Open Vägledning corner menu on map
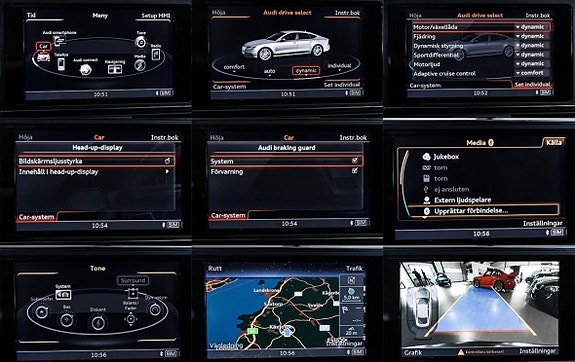This screenshot has height=362, width=575. tap(226, 345)
